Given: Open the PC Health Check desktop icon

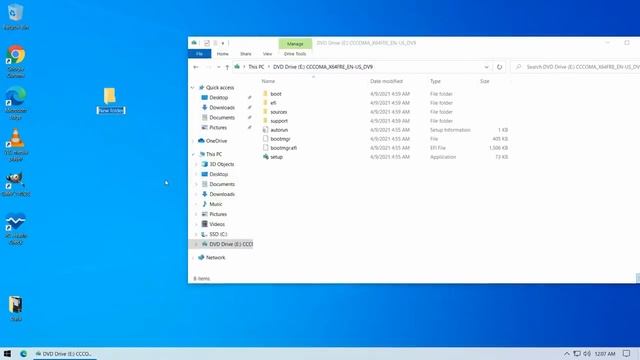Looking at the screenshot, I should click(16, 229).
